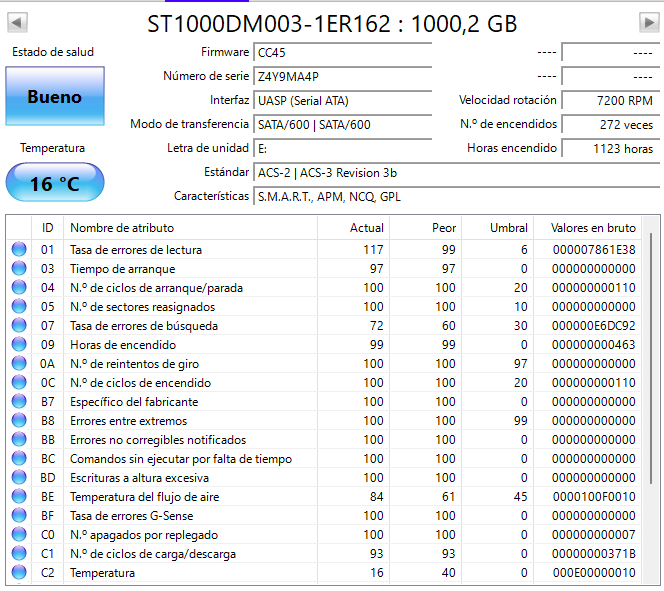664x591 pixels.
Task: Select raw value 000007861E38
Action: point(594,250)
